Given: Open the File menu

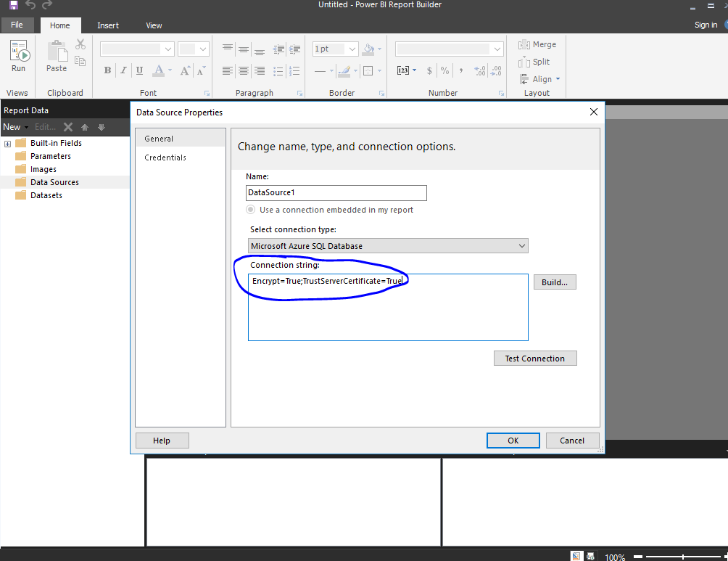Looking at the screenshot, I should pyautogui.click(x=17, y=25).
